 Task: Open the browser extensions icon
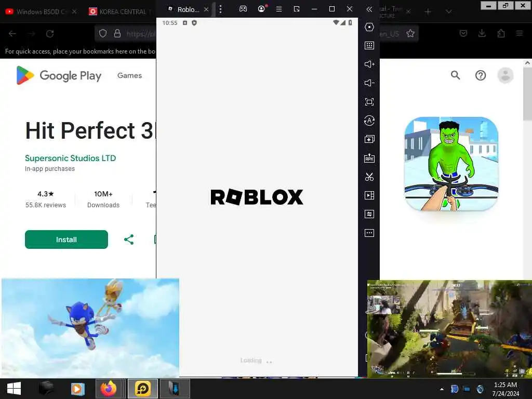[501, 33]
